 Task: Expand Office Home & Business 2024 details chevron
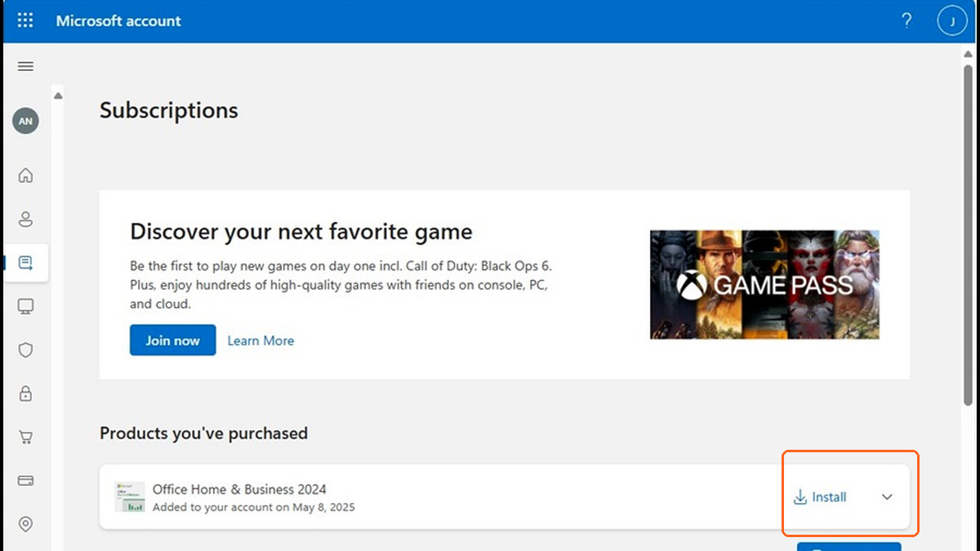(x=887, y=497)
